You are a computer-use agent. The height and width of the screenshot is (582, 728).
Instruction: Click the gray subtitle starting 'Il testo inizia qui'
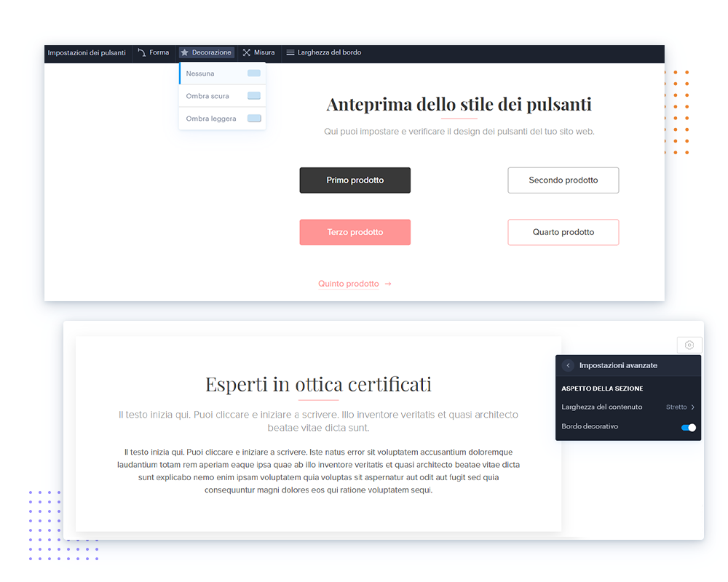pos(319,421)
